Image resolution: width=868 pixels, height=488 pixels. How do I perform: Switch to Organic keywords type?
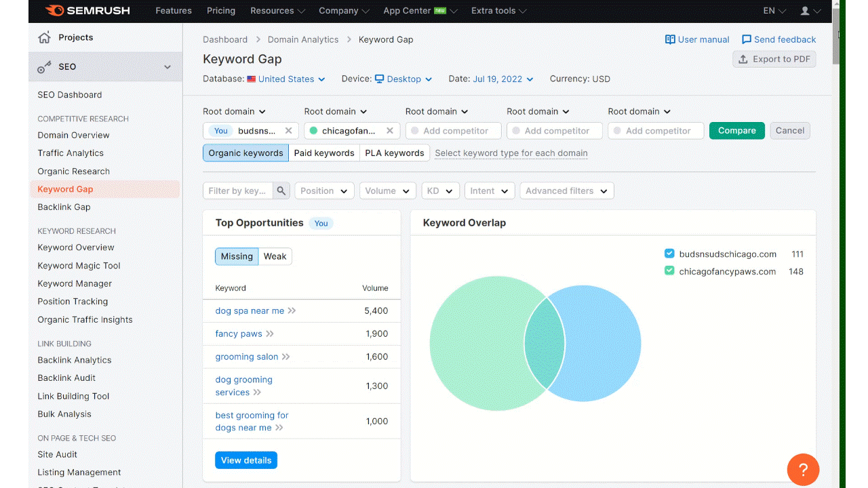coord(245,152)
